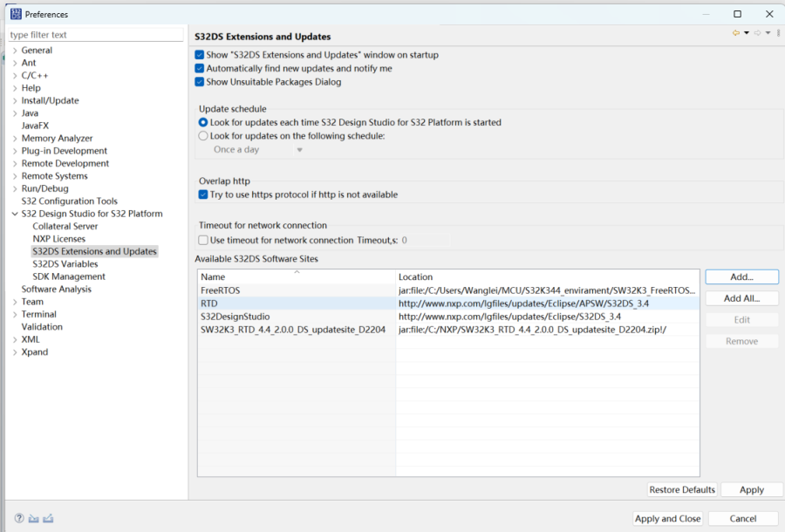Expand the General tree node
785x532 pixels.
coord(15,50)
